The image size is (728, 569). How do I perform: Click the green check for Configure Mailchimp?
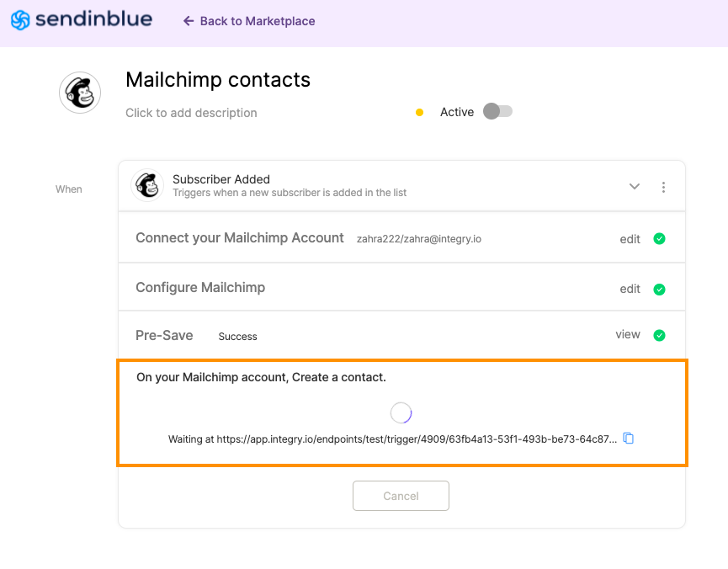[659, 290]
